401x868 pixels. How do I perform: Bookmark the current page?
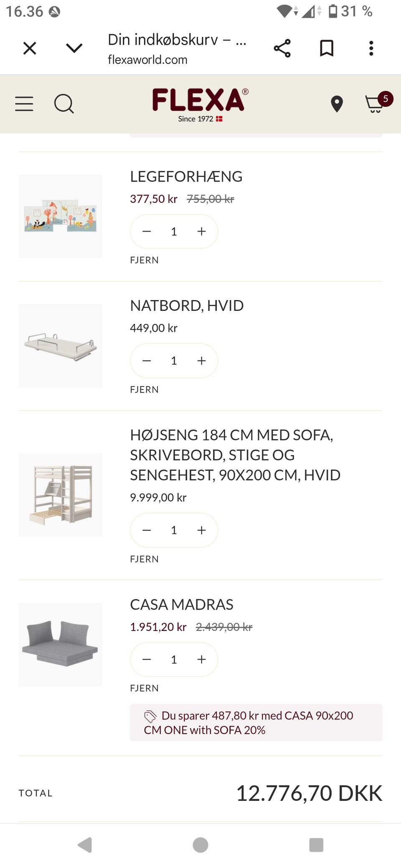pos(327,48)
